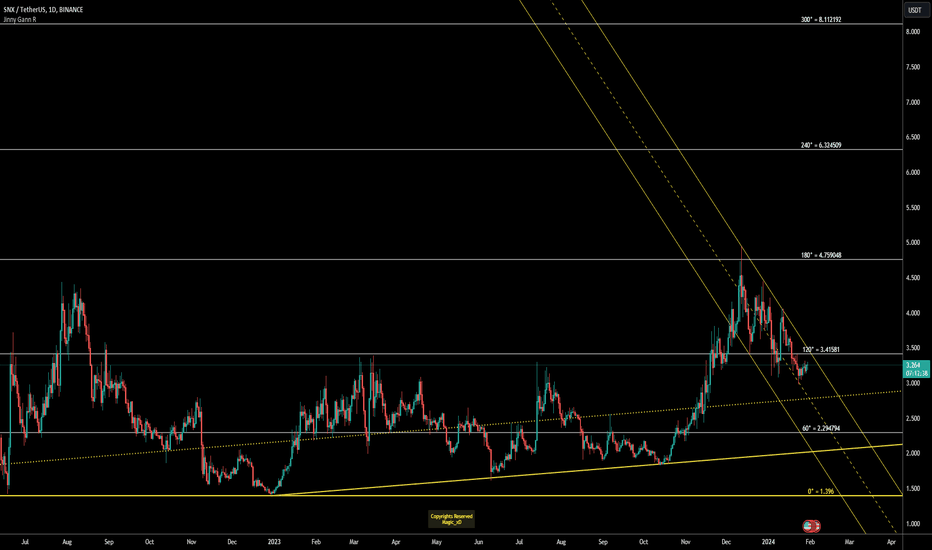Click the 2023 label on time axis
Screen dimensions: 932x550
click(x=274, y=542)
